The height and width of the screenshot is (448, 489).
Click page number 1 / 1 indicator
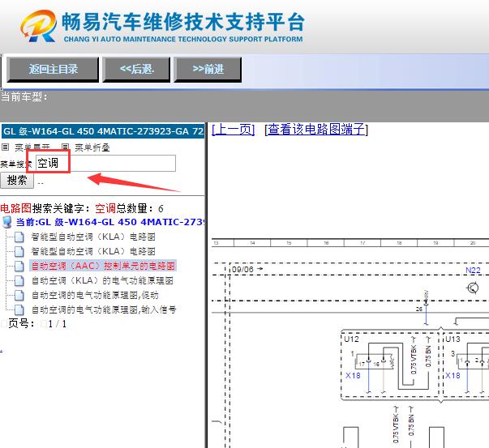tap(58, 324)
